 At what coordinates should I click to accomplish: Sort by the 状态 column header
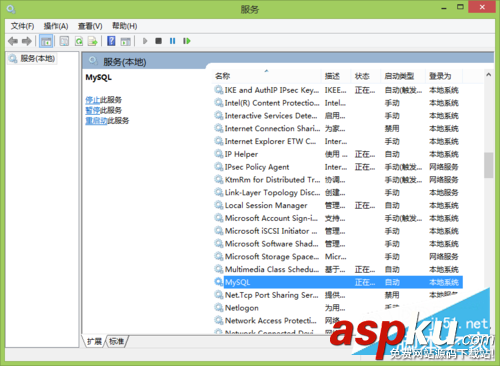366,76
